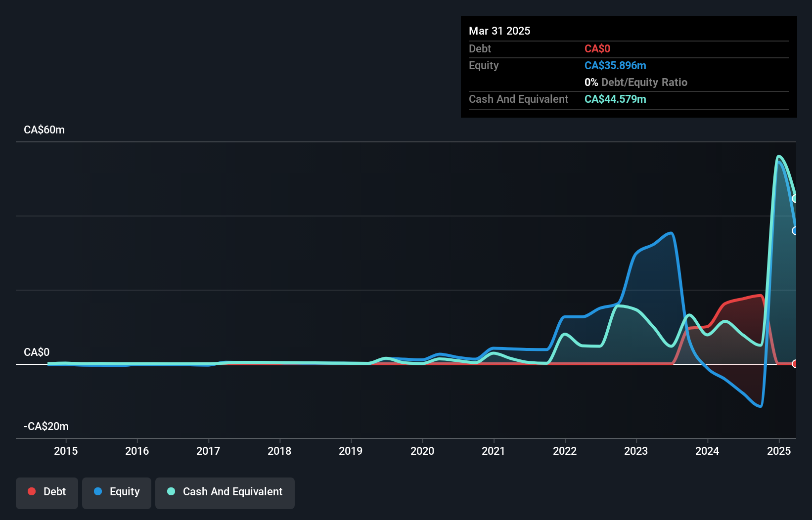Click the CA$60m y-axis label
812x520 pixels.
[44, 130]
